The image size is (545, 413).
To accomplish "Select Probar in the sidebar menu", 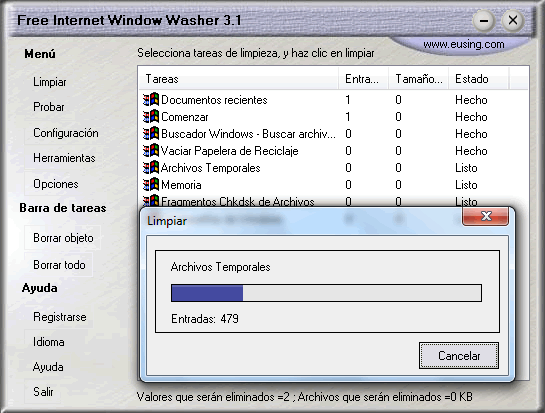I will click(x=49, y=107).
